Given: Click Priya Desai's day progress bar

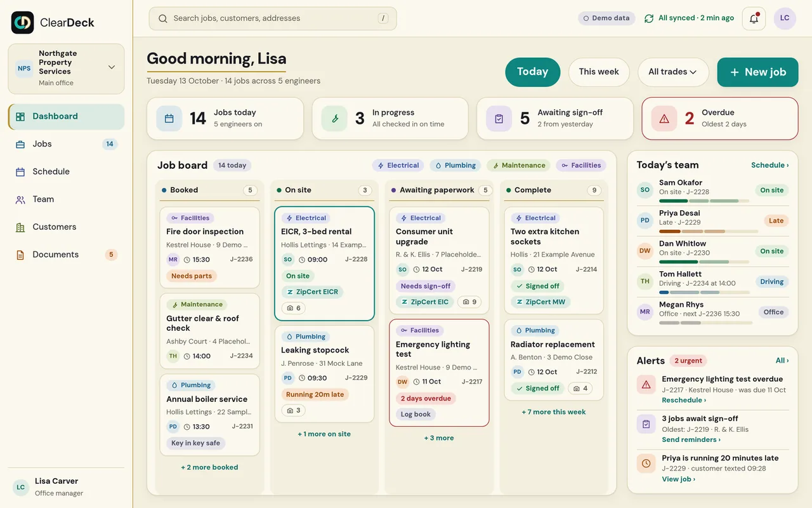Looking at the screenshot, I should (x=709, y=232).
